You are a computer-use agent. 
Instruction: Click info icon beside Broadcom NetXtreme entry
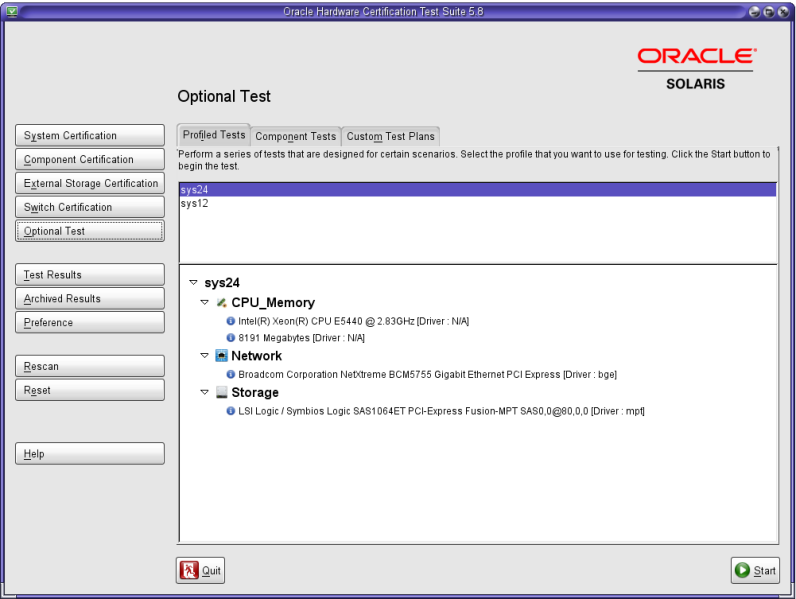(x=231, y=374)
